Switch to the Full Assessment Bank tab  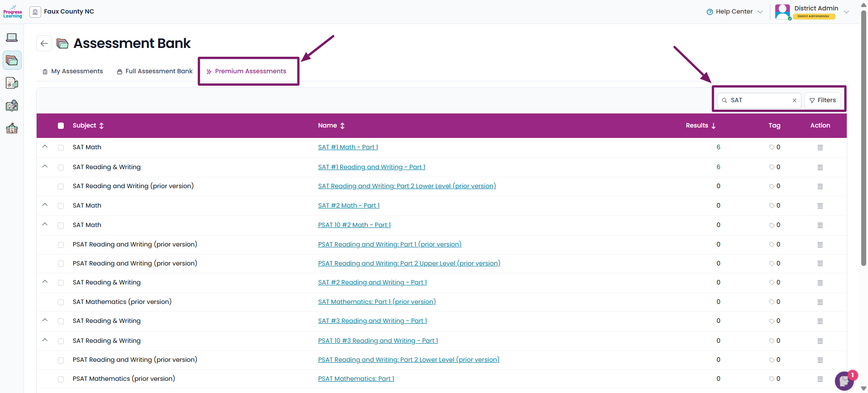pyautogui.click(x=155, y=71)
